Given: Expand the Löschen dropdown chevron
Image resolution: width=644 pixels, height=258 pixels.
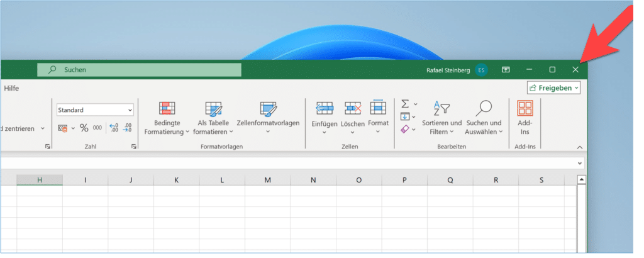Looking at the screenshot, I should click(353, 132).
